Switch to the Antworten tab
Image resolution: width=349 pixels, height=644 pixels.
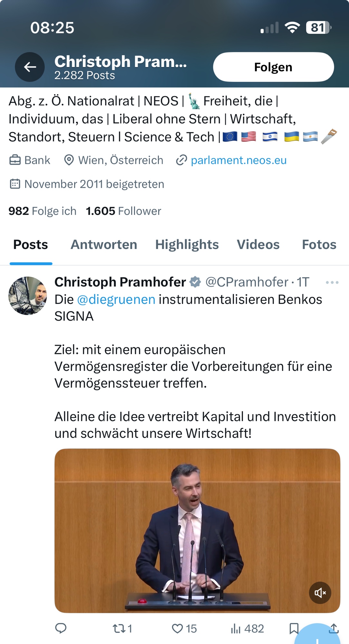pos(104,245)
